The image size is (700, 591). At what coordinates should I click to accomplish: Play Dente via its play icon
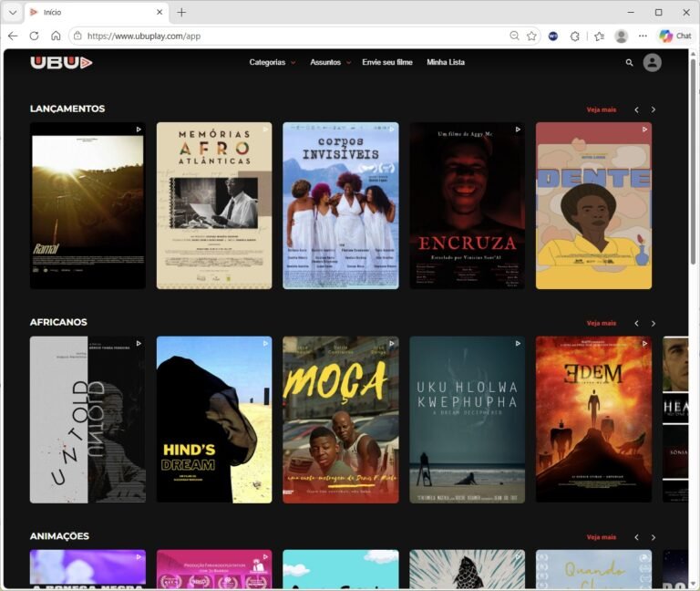point(644,130)
